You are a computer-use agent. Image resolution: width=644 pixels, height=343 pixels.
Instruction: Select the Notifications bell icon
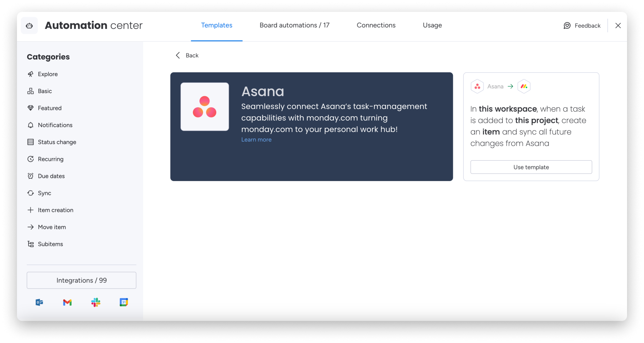click(31, 125)
